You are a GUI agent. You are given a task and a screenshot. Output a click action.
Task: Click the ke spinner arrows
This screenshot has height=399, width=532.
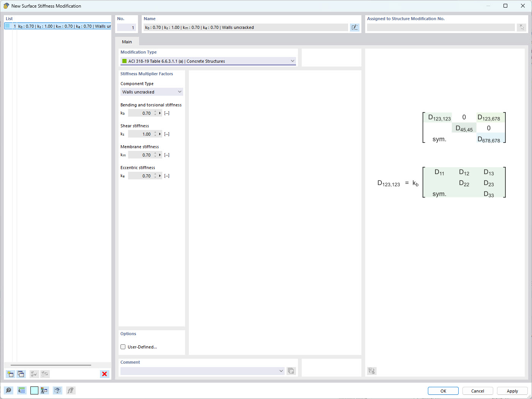pyautogui.click(x=155, y=176)
